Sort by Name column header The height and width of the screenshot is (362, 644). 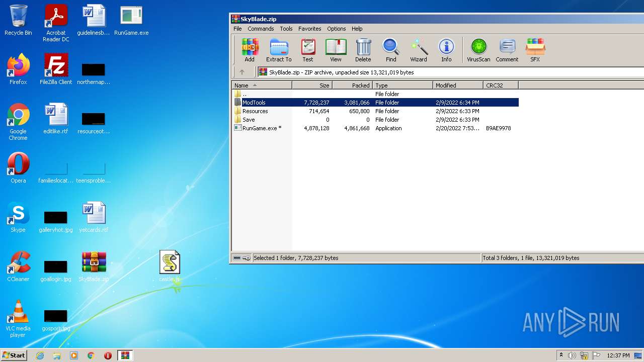pyautogui.click(x=262, y=85)
